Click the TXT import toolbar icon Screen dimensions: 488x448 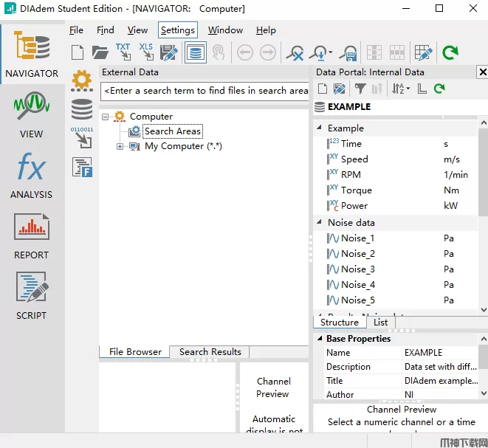click(x=123, y=52)
